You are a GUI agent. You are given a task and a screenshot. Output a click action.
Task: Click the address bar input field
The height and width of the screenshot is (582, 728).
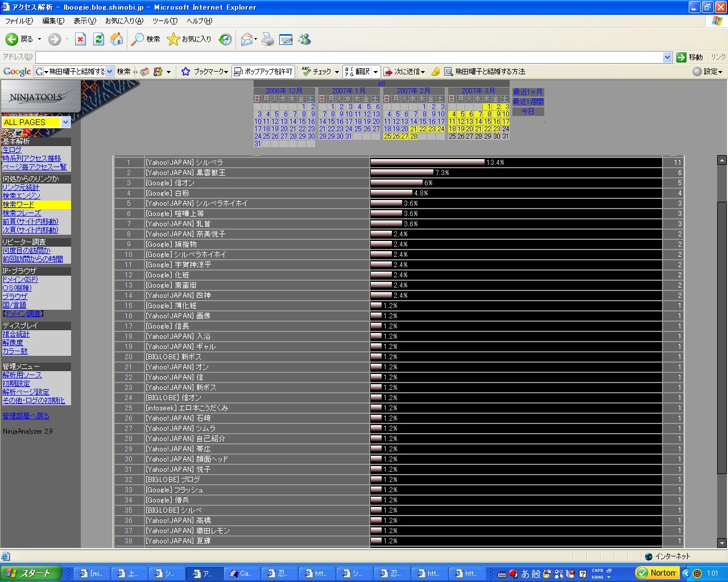[349, 57]
